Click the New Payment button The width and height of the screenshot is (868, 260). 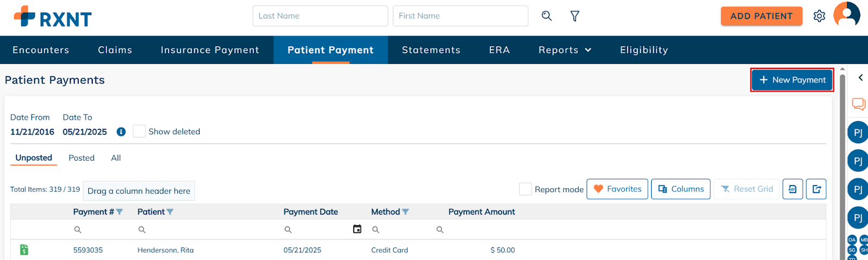(x=792, y=80)
